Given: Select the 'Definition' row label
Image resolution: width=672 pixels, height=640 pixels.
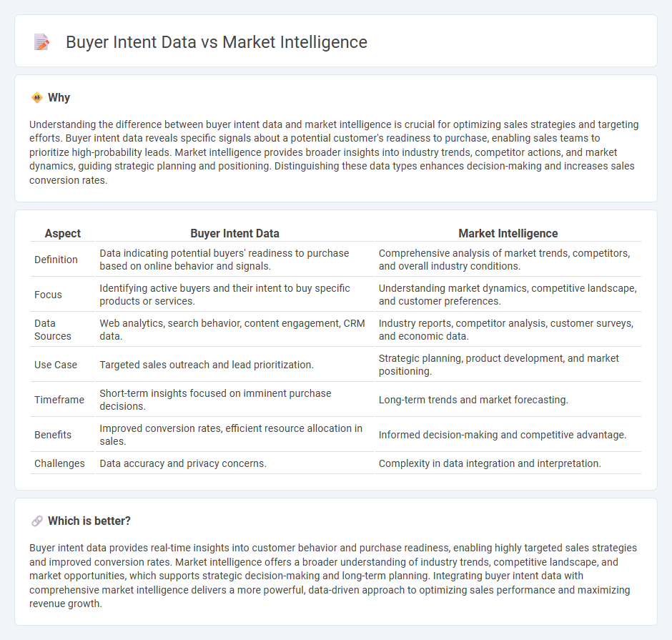Looking at the screenshot, I should (56, 260).
